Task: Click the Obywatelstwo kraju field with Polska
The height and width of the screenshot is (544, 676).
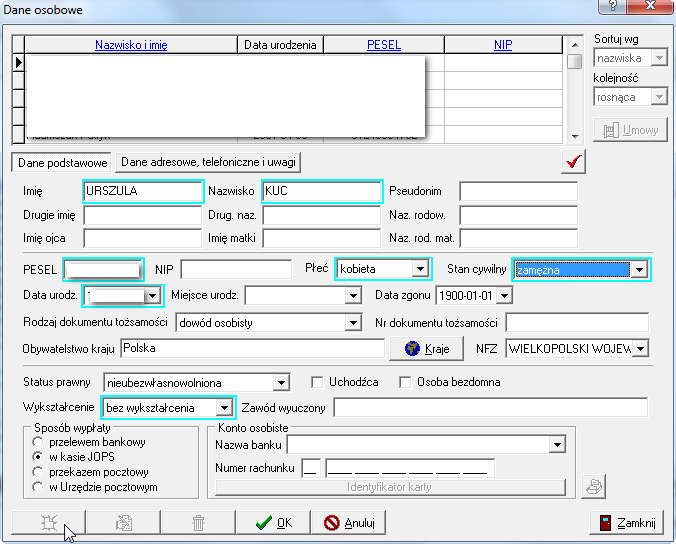Action: [x=253, y=348]
